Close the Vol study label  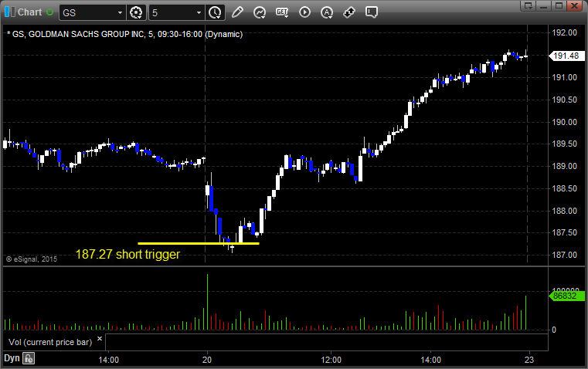tap(100, 339)
